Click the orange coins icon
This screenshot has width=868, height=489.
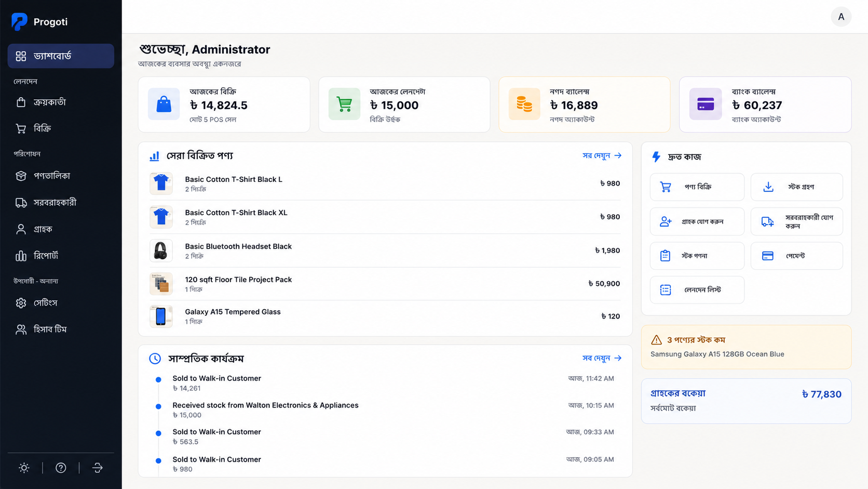(524, 104)
